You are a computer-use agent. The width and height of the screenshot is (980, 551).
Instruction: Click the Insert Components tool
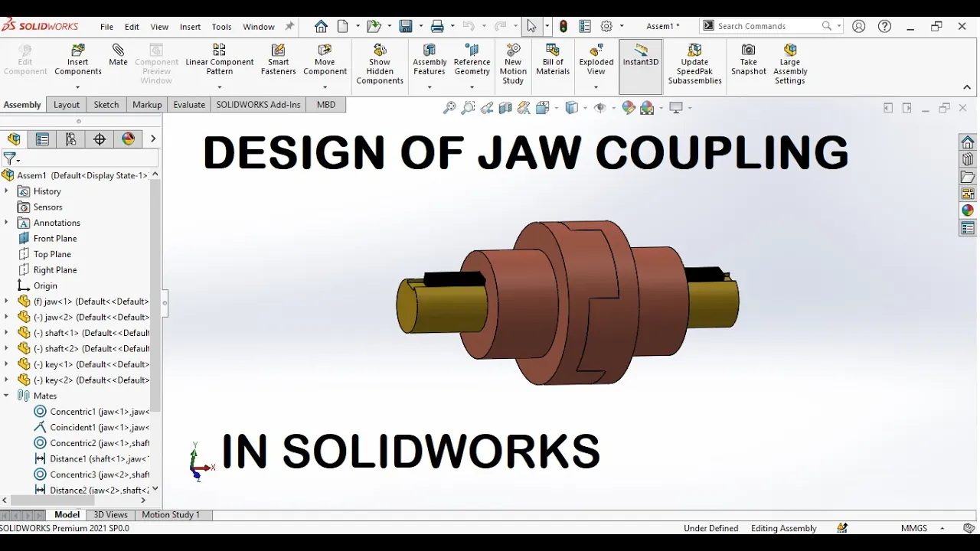[78, 60]
